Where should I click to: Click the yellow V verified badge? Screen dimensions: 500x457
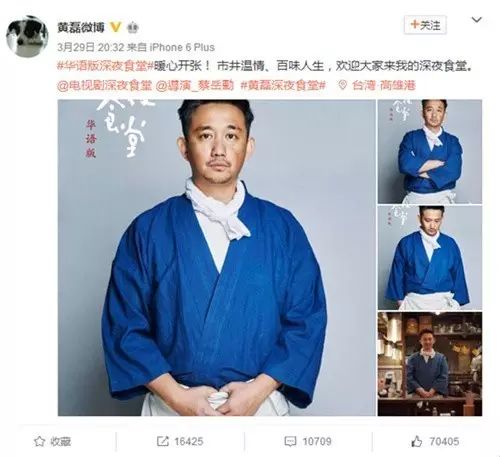[x=115, y=27]
